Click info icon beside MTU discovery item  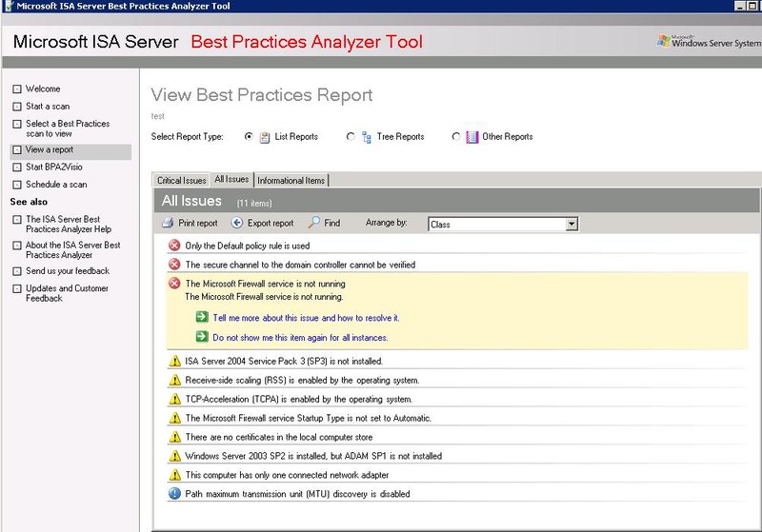click(x=174, y=494)
